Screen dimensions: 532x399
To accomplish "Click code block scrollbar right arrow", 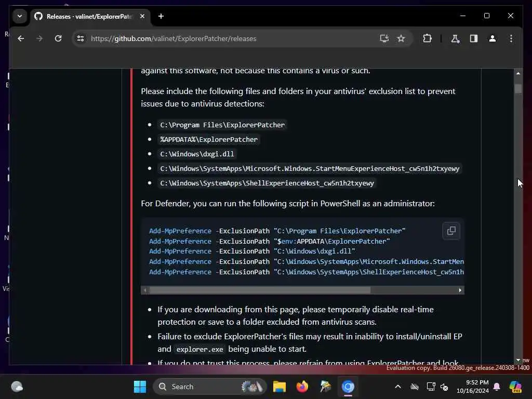I will (x=460, y=290).
